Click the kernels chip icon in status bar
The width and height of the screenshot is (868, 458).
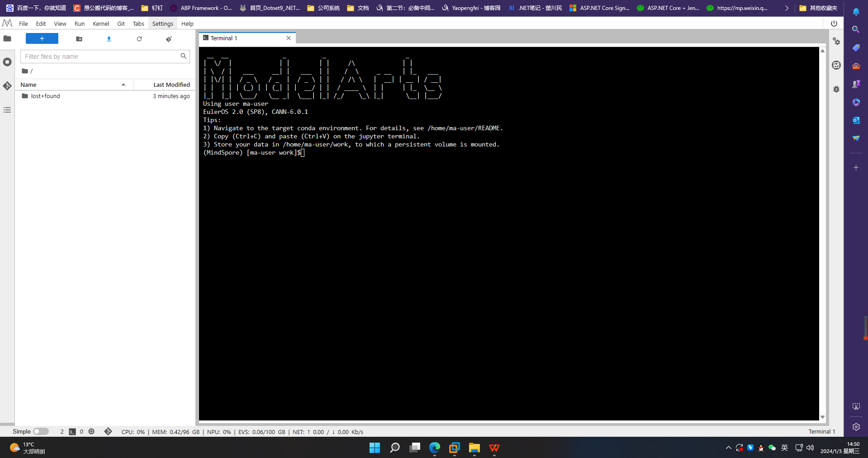click(91, 431)
